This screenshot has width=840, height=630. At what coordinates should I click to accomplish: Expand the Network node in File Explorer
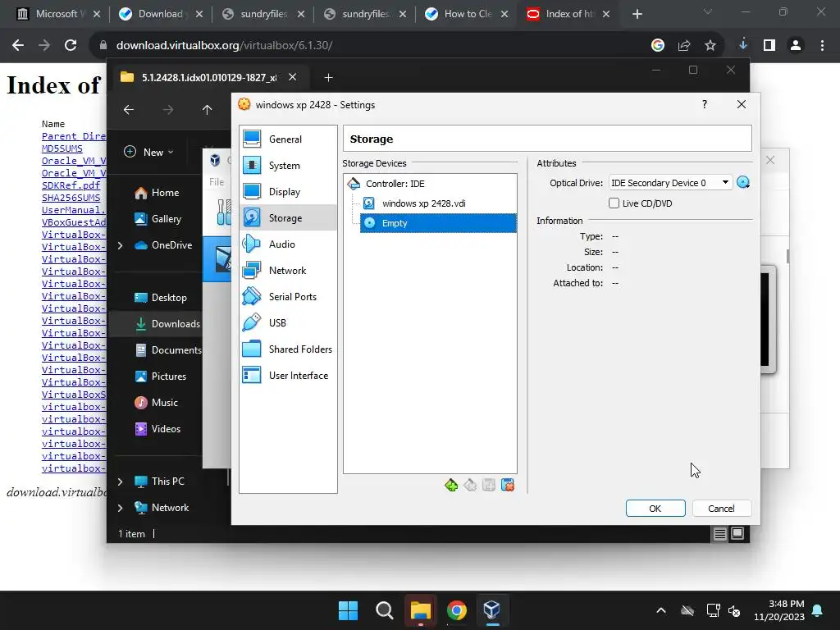coord(120,508)
